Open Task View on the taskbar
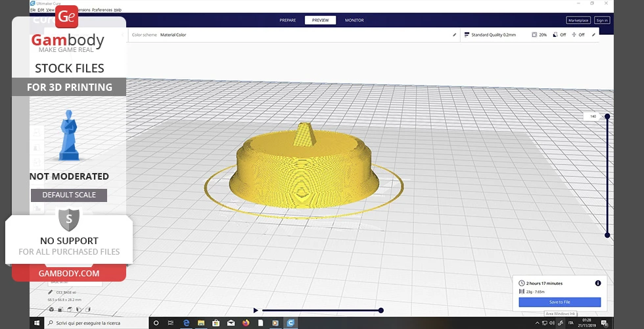 [x=170, y=323]
